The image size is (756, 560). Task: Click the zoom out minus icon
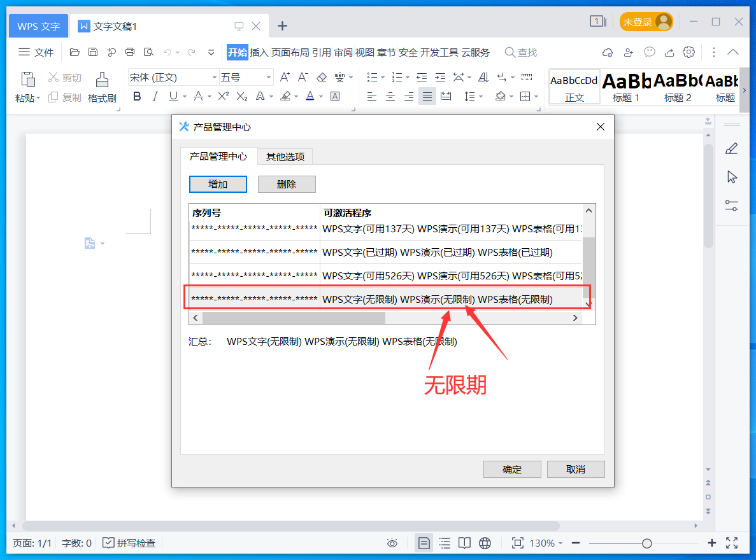pyautogui.click(x=576, y=543)
